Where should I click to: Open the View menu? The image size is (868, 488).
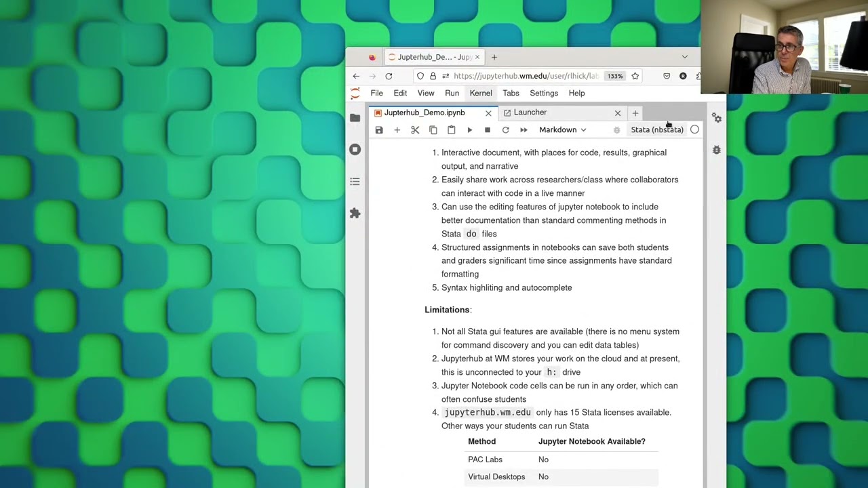click(x=426, y=93)
